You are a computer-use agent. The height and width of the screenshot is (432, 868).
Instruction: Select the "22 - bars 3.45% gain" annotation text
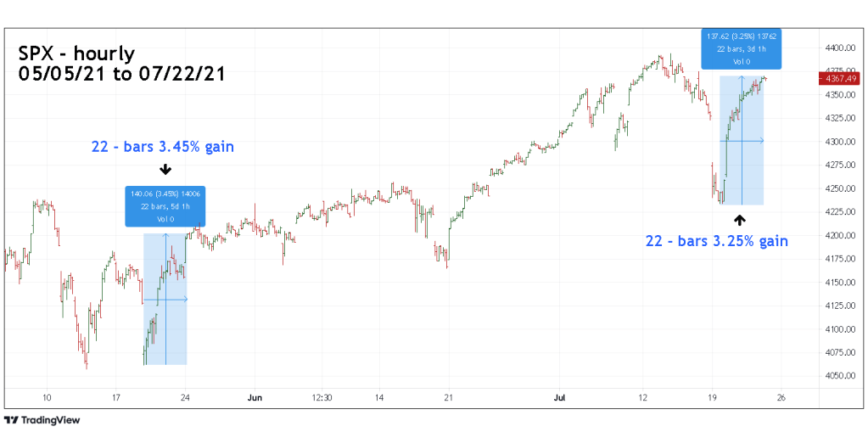(163, 147)
